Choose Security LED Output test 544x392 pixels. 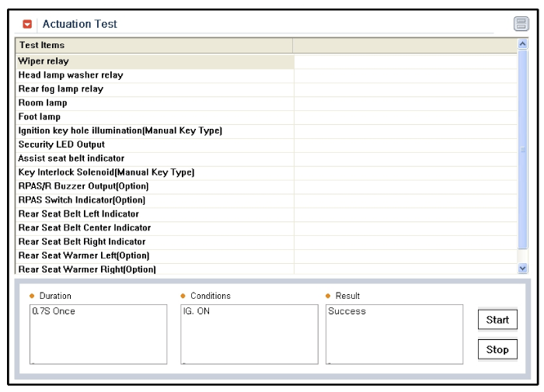61,145
